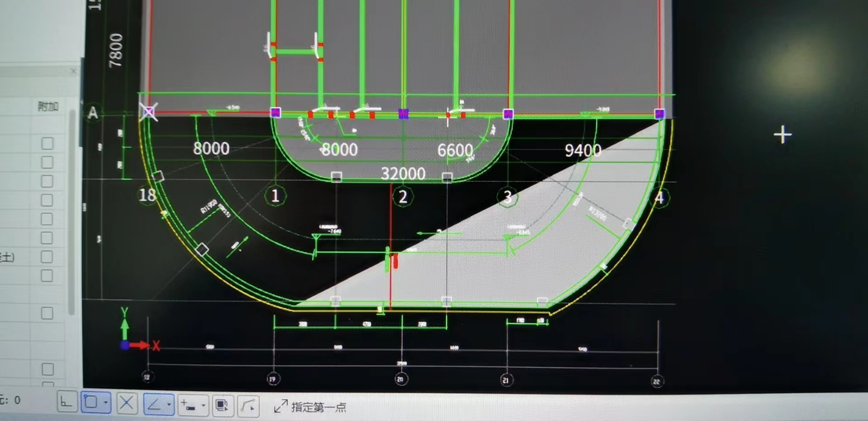Select the rectangle snap tool icon
868x421 pixels.
pos(91,402)
